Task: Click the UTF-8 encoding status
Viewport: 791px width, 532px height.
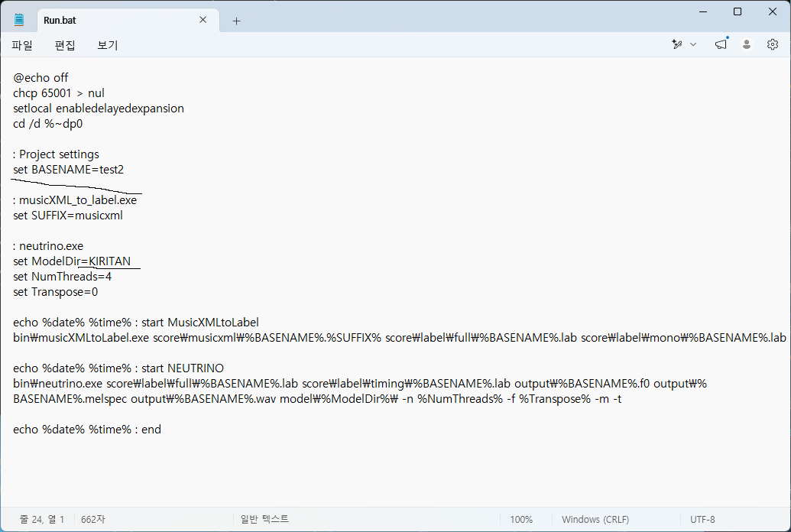Action: tap(702, 519)
